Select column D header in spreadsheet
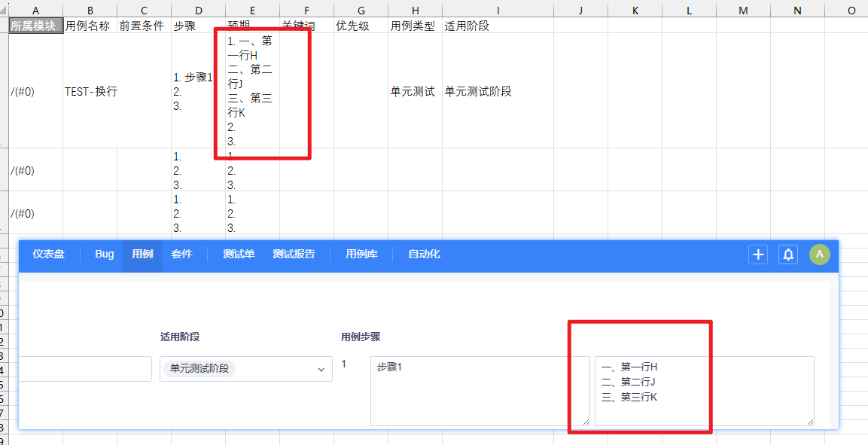The image size is (868, 445). coord(199,11)
